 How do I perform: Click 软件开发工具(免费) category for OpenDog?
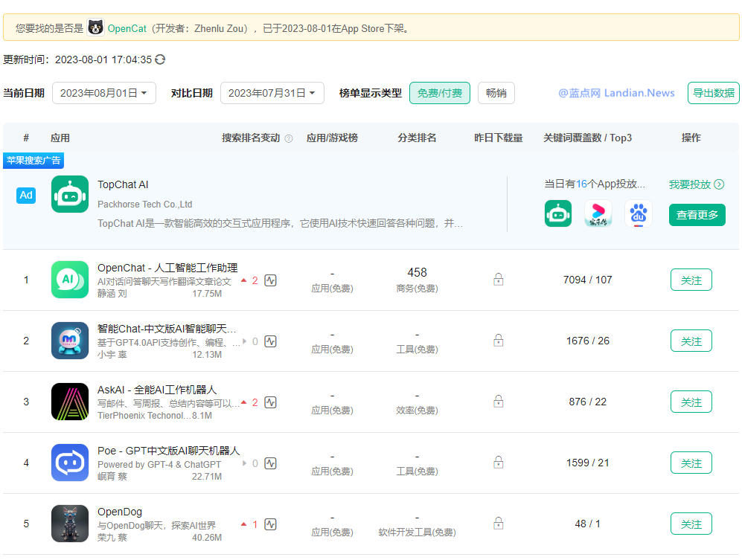click(x=417, y=532)
